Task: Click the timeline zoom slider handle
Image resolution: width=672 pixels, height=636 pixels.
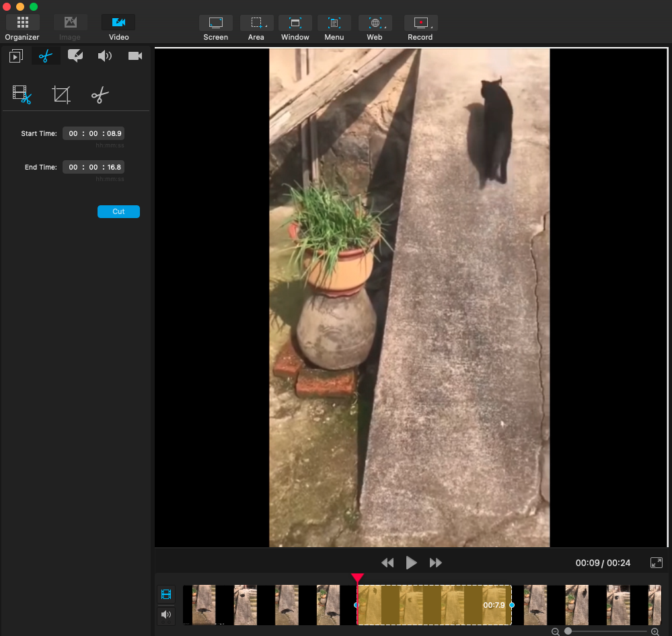Action: coord(568,631)
